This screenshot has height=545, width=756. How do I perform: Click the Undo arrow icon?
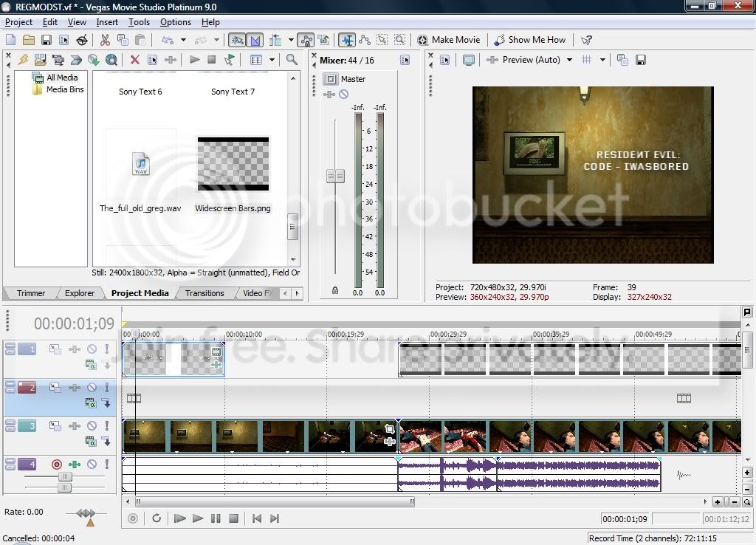(x=168, y=40)
